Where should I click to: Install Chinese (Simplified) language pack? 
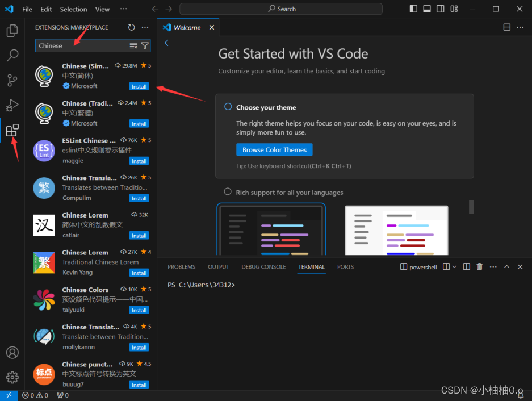139,86
